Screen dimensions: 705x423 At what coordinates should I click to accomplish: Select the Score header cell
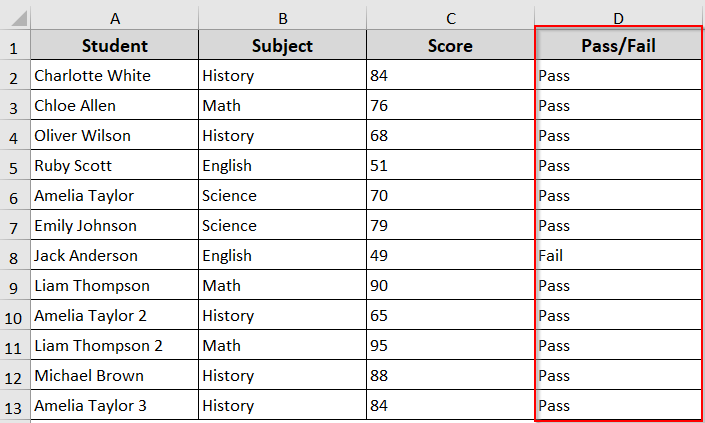coord(450,46)
